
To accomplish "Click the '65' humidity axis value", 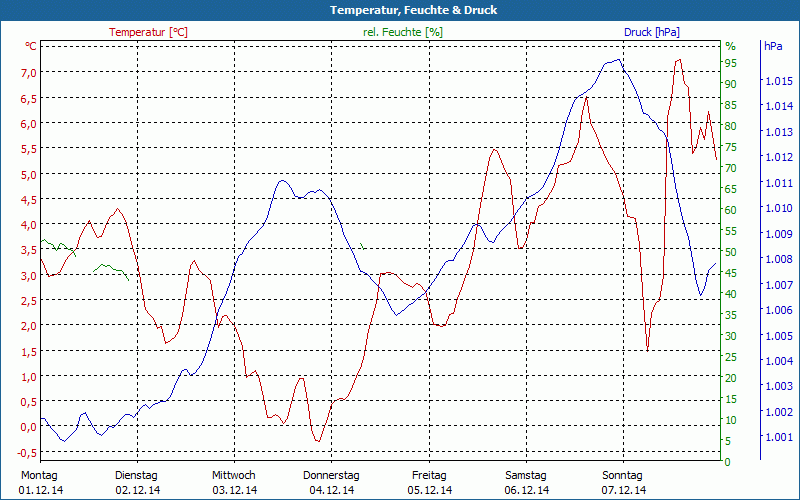I will [731, 189].
